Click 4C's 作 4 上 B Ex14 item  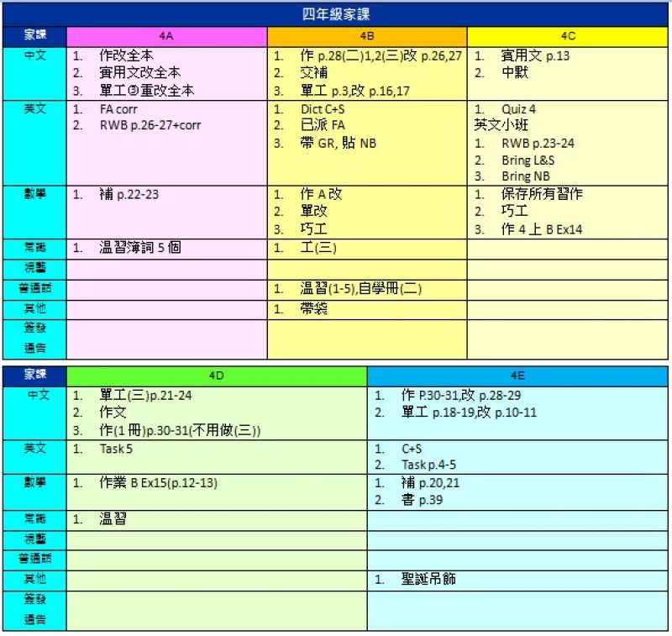(542, 229)
